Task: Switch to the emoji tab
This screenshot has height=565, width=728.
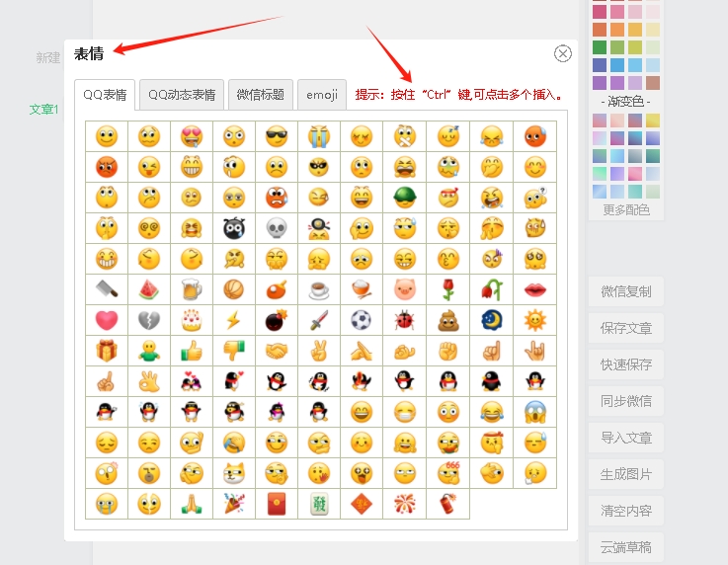Action: (x=322, y=95)
